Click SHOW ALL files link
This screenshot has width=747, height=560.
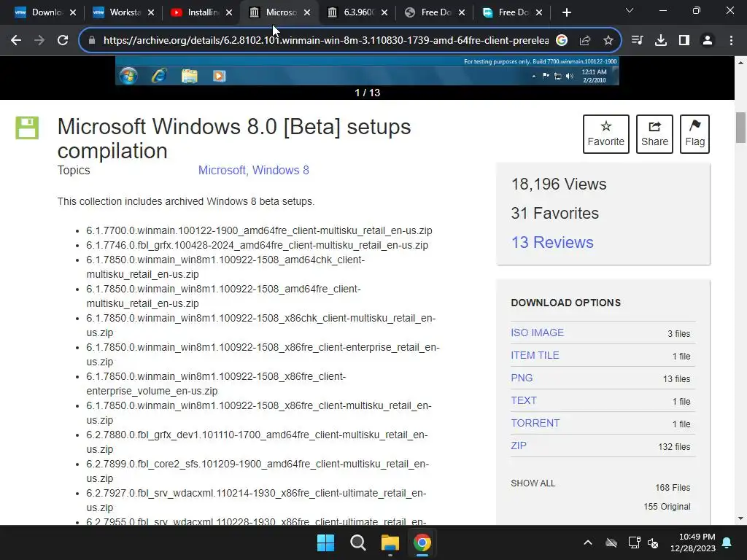click(x=533, y=483)
